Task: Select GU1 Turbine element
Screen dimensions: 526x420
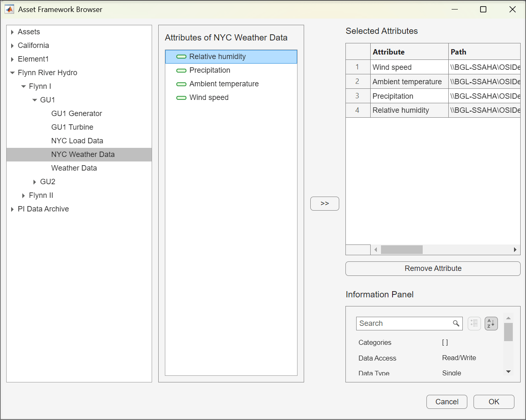Action: pos(72,127)
